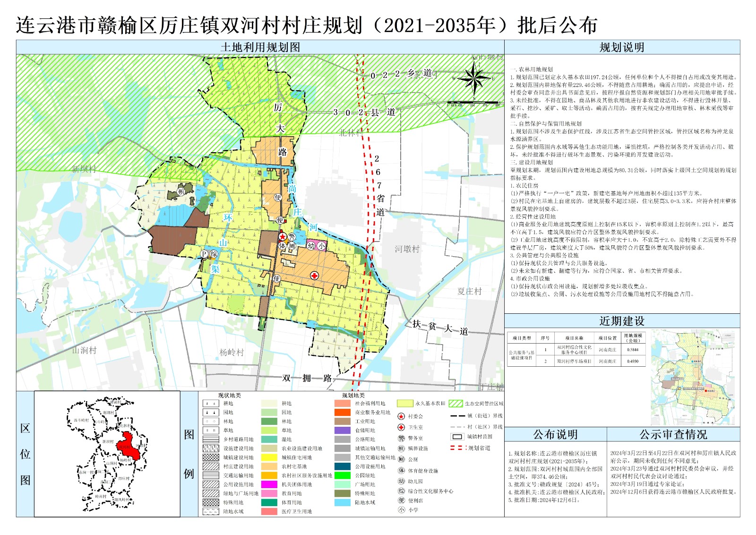Image resolution: width=756 pixels, height=535 pixels.
Task: Click the 规划地类 legend heading
Action: (x=353, y=396)
